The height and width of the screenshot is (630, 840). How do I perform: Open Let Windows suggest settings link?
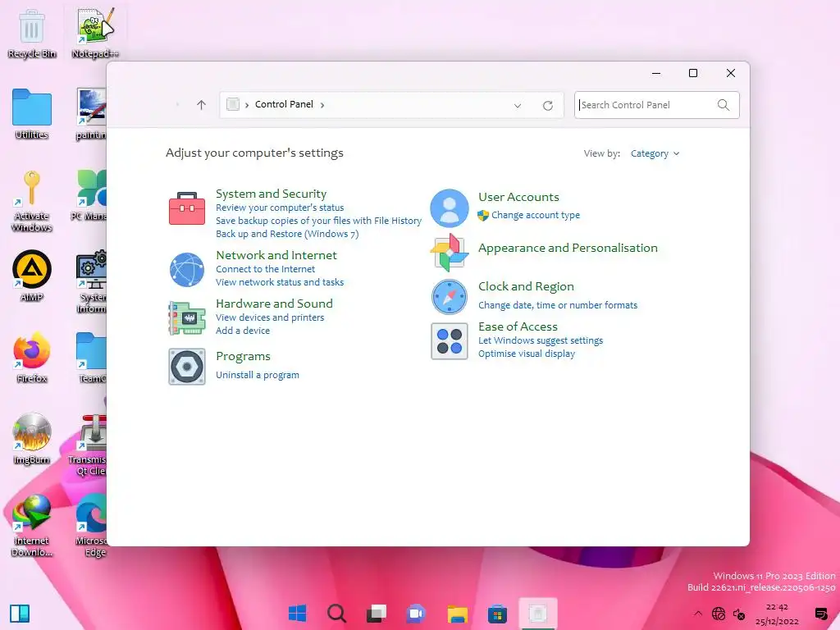[x=541, y=340]
